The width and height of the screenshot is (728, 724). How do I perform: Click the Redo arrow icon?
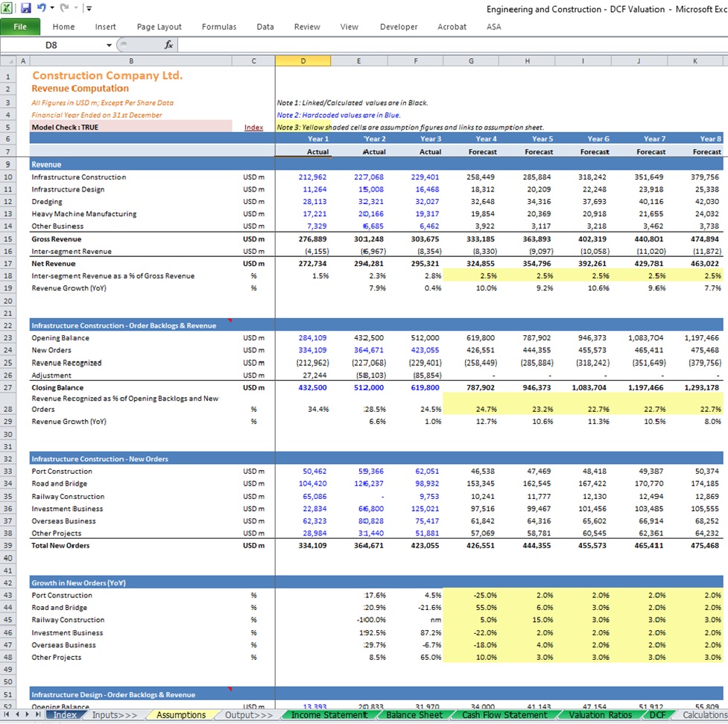(x=65, y=8)
